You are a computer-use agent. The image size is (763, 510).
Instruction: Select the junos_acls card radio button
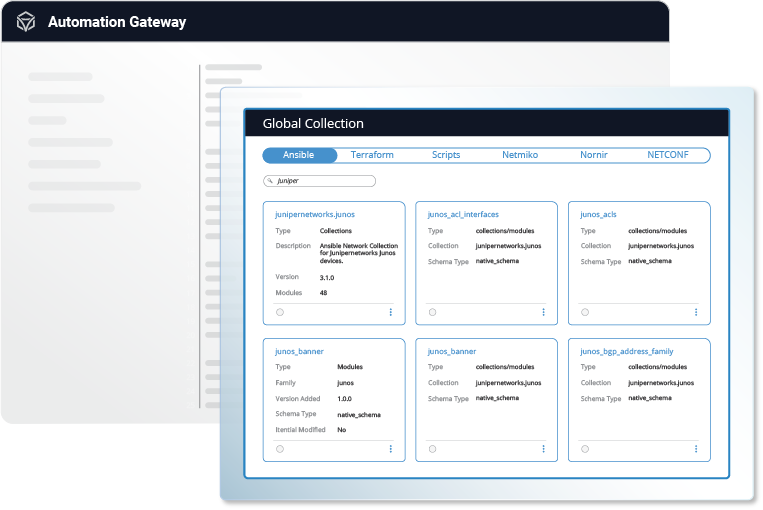click(585, 312)
